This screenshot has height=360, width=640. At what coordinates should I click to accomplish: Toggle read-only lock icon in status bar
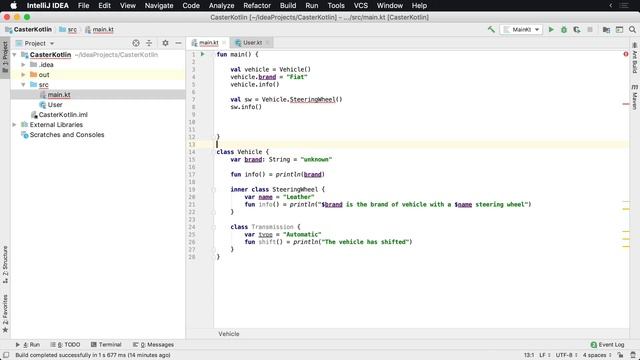pyautogui.click(x=620, y=355)
